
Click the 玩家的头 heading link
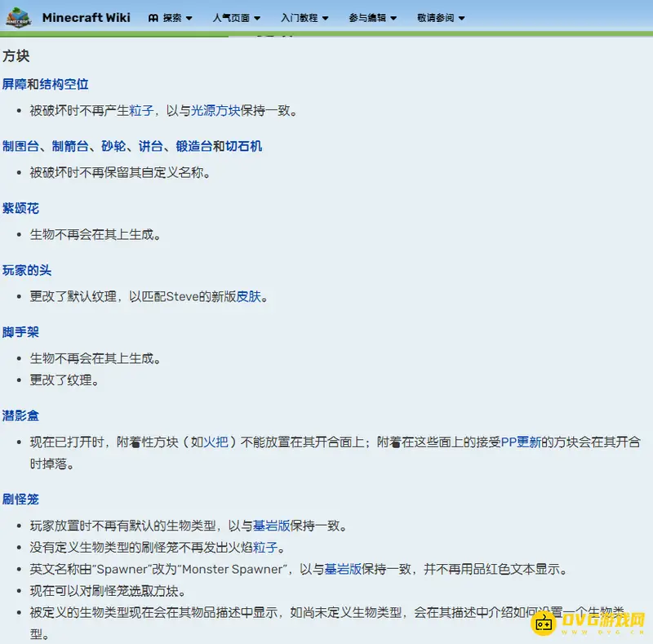(x=27, y=270)
